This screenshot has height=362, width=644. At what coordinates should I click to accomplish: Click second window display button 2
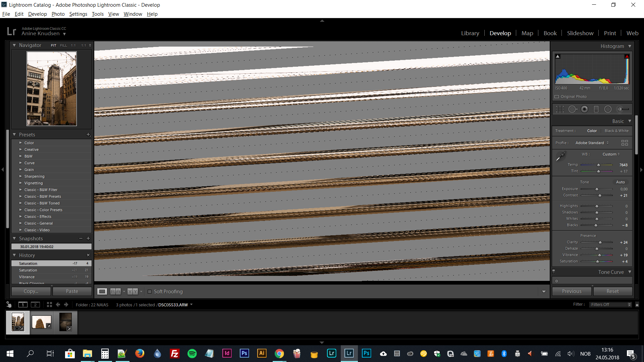[x=35, y=305]
